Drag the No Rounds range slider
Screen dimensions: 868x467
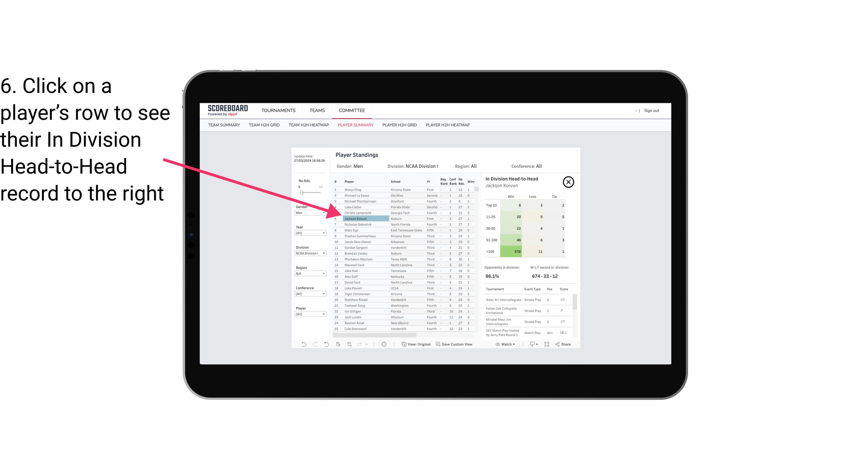coord(301,193)
